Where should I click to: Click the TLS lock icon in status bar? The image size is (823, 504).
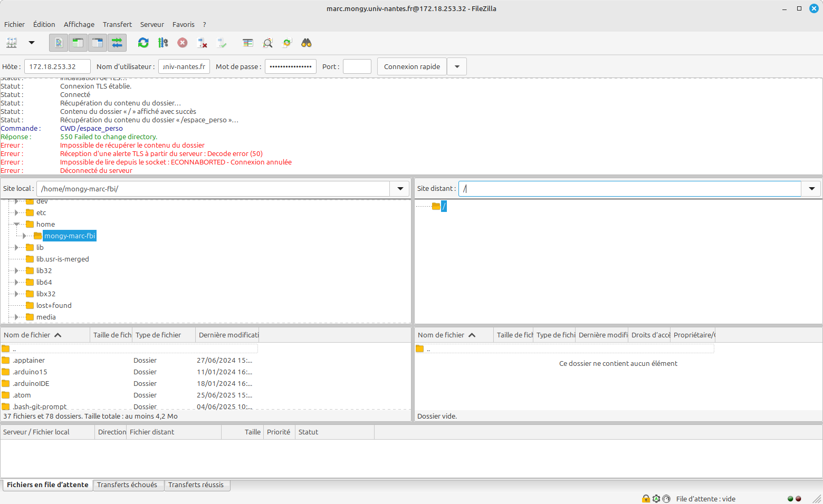(x=646, y=498)
